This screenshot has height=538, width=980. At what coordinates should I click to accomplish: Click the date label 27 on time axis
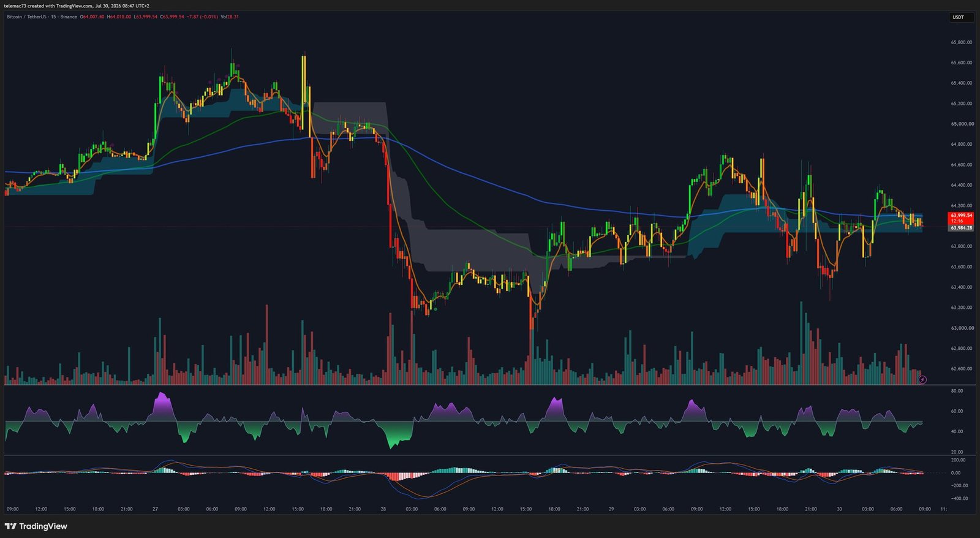155,509
